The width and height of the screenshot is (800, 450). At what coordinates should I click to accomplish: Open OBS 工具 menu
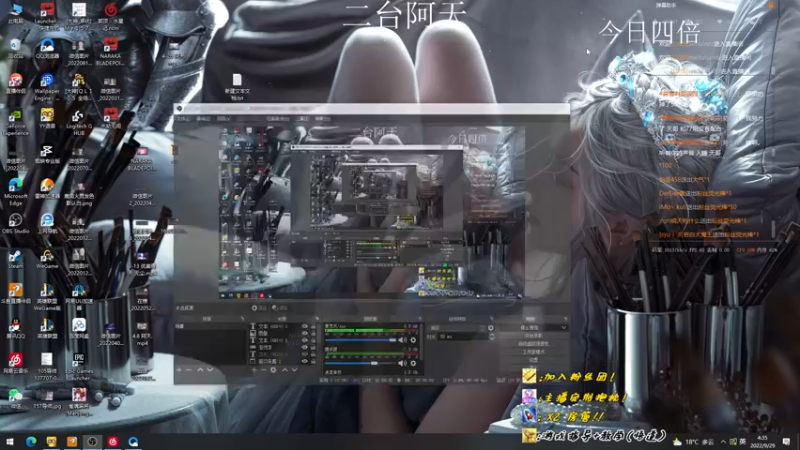click(x=303, y=118)
